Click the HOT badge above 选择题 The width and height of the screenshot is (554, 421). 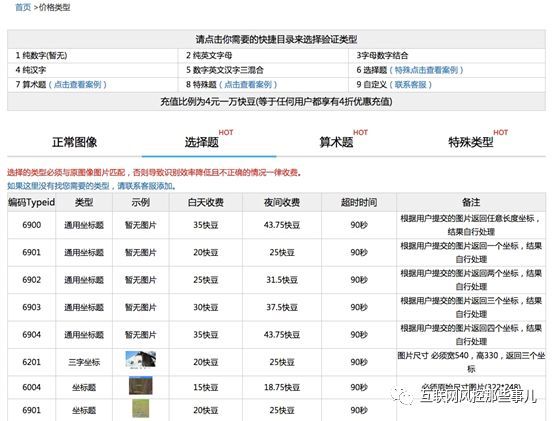(x=226, y=132)
